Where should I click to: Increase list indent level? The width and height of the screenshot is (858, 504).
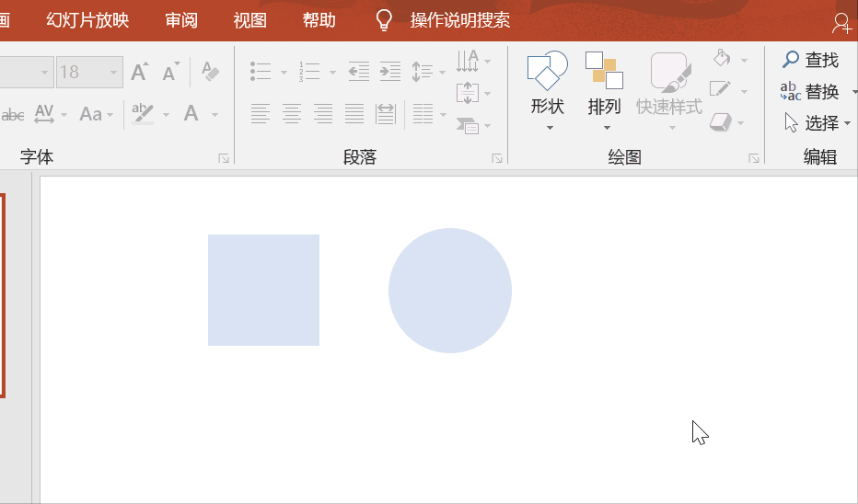point(390,72)
